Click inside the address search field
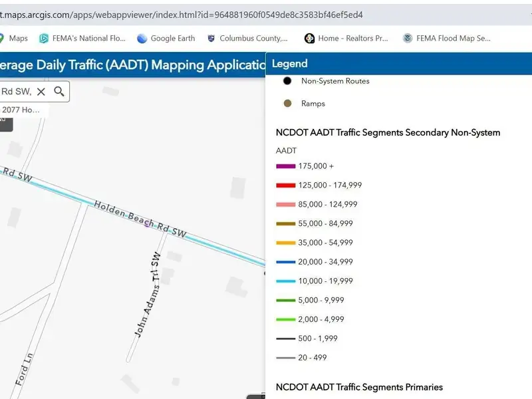 [x=16, y=92]
